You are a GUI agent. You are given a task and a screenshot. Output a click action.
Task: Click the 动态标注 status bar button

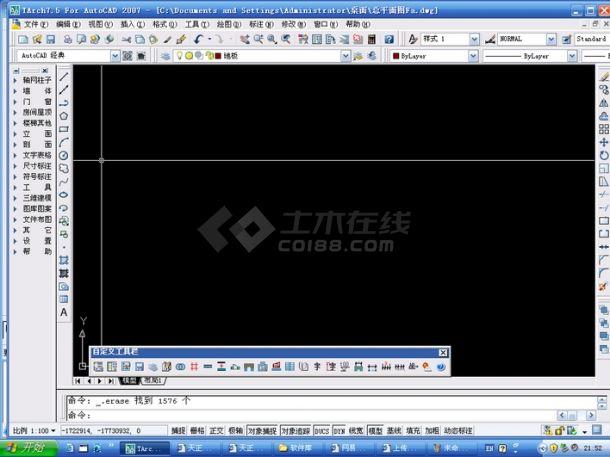pyautogui.click(x=458, y=431)
